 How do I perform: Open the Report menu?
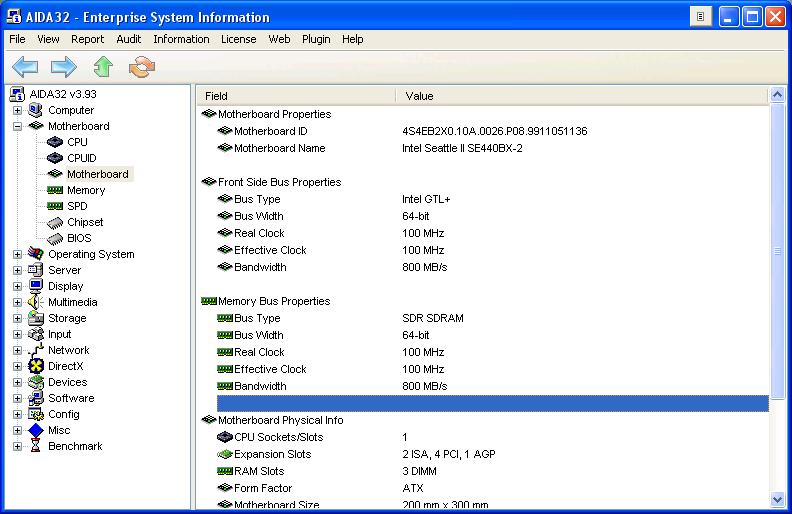coord(87,39)
